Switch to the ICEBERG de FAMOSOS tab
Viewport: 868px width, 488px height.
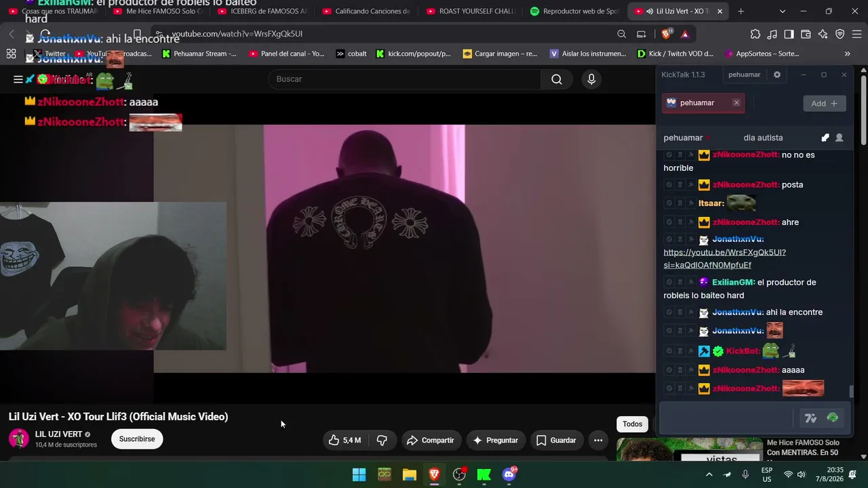[x=262, y=12]
